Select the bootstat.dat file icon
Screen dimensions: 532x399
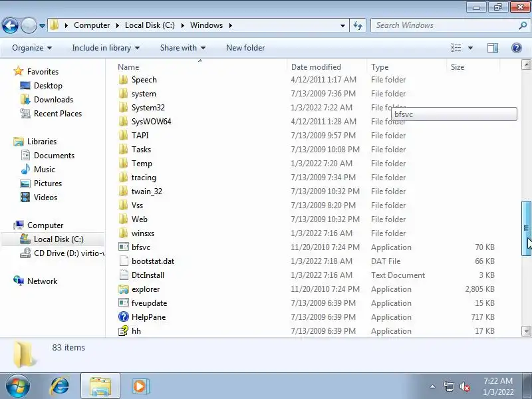(x=124, y=261)
